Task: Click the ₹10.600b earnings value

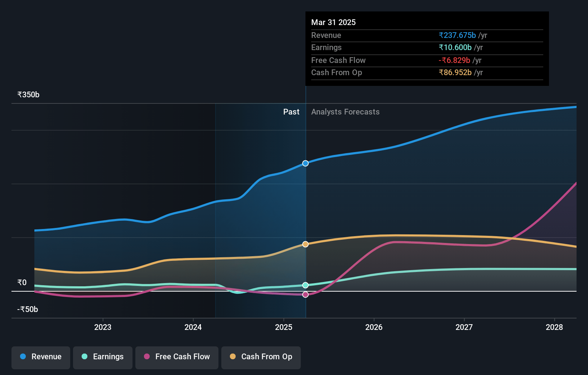Action: pos(455,47)
